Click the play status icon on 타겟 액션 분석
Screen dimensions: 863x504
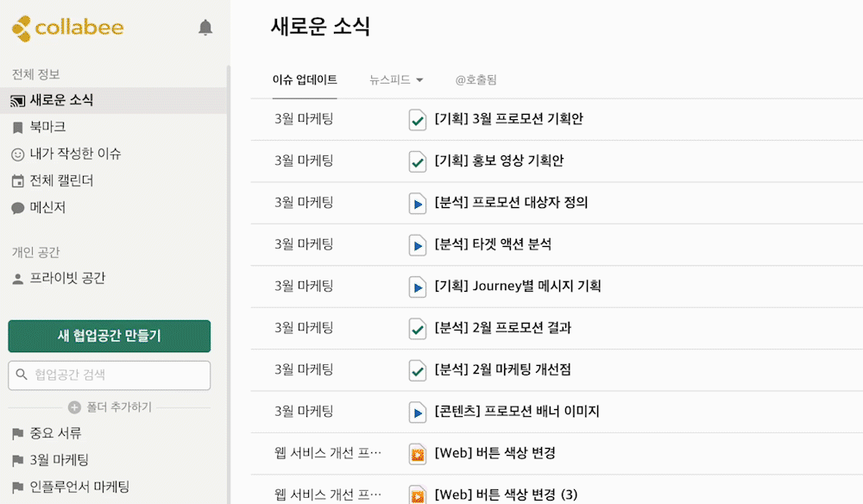[418, 245]
